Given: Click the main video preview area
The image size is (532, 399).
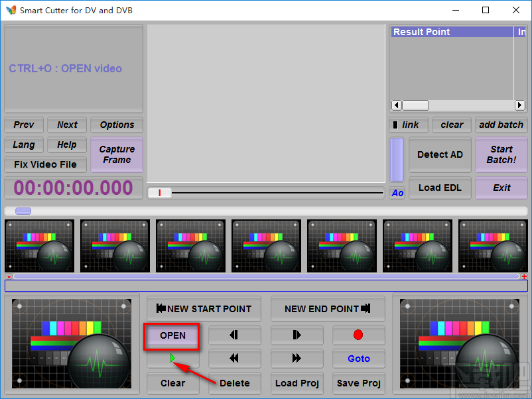Looking at the screenshot, I should (266, 103).
